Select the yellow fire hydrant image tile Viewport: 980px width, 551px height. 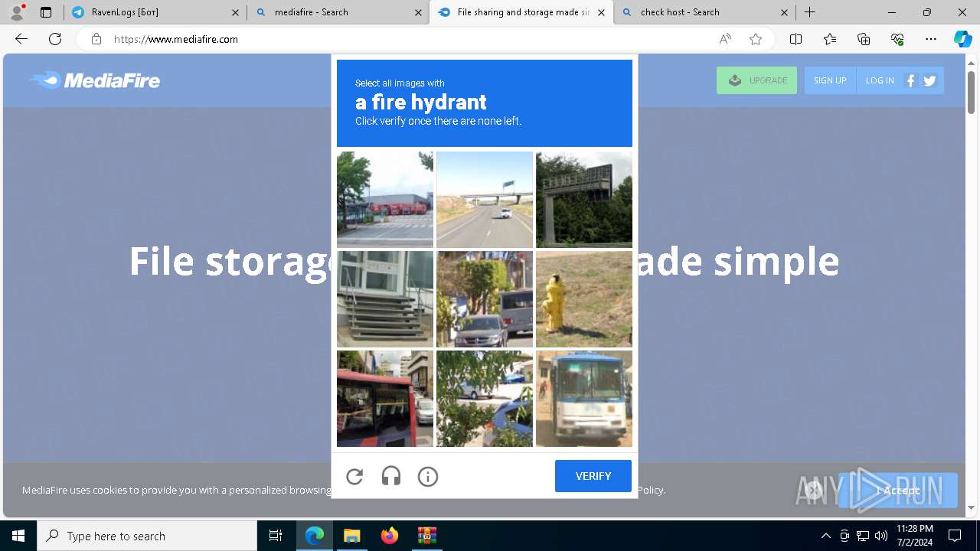click(x=584, y=299)
